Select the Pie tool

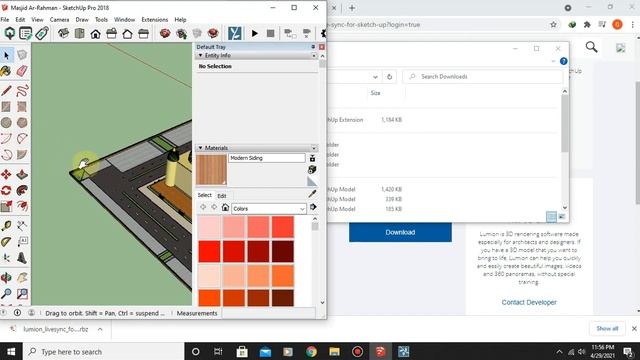(x=22, y=155)
